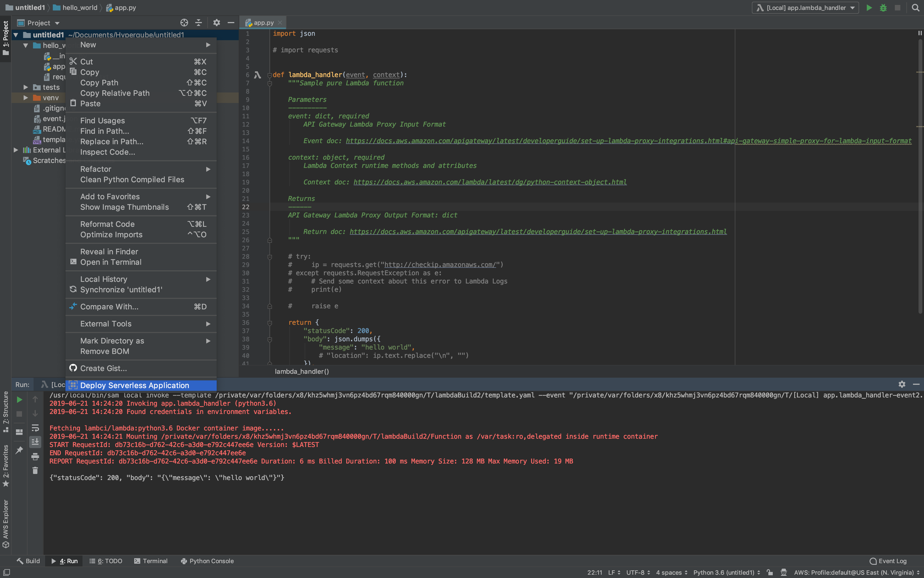The height and width of the screenshot is (578, 924).
Task: Click the Lambda gutter icon on line 6
Action: [x=257, y=75]
